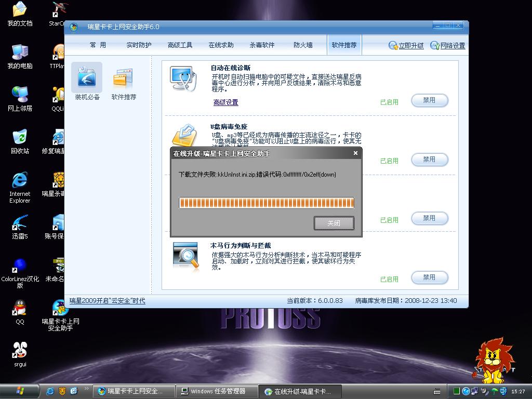Switch to 防火墙 tab

coord(303,45)
